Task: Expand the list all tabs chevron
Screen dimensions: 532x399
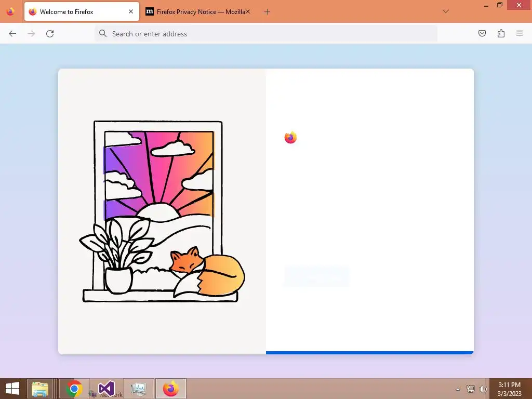Action: (446, 11)
